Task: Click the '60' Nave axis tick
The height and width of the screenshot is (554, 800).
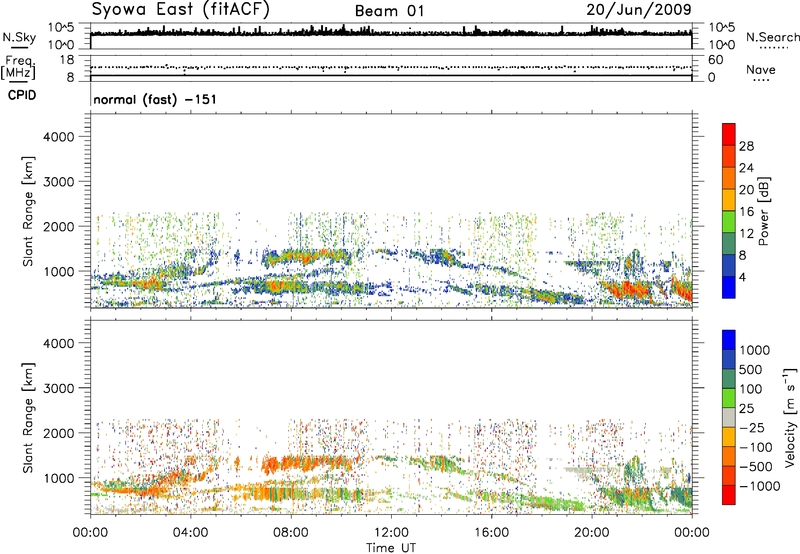Action: pyautogui.click(x=715, y=60)
